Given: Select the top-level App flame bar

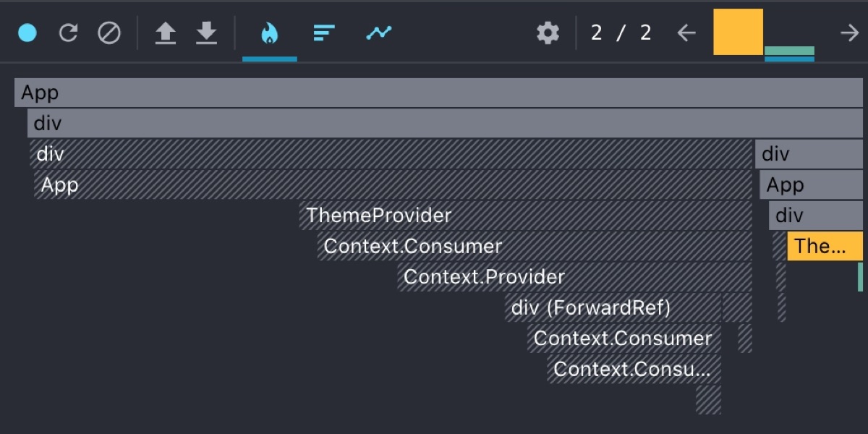Looking at the screenshot, I should pos(438,93).
